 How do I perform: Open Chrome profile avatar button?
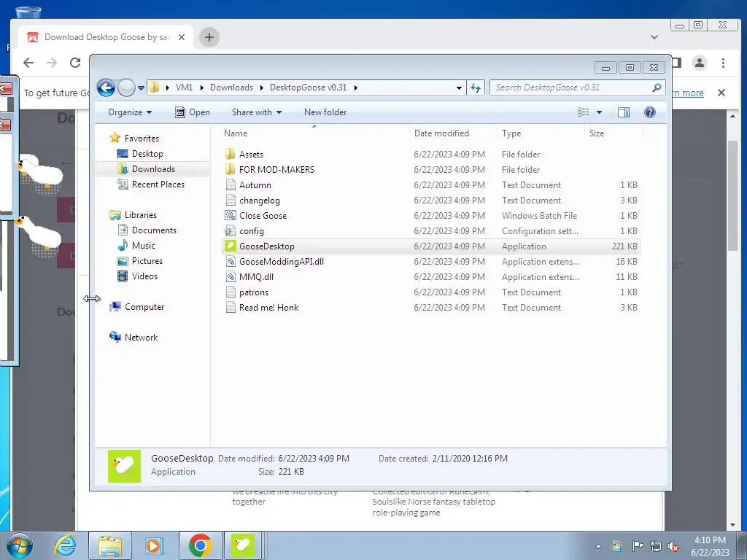tap(699, 63)
